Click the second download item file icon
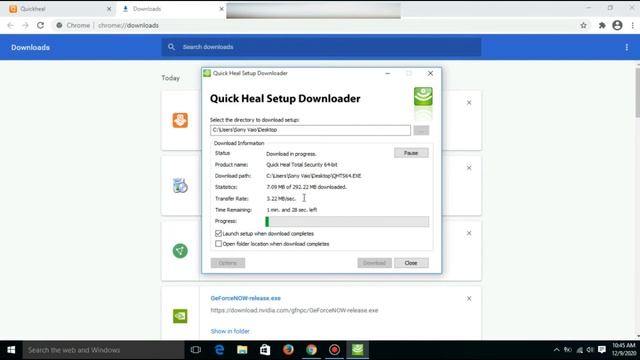This screenshot has width=640, height=360. [x=180, y=186]
